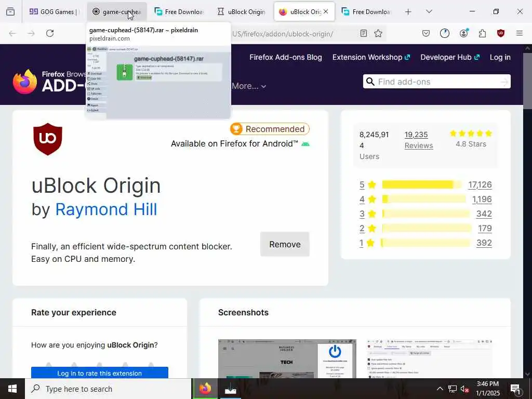Submit add-on search arrow button
The image size is (532, 399).
tap(504, 82)
